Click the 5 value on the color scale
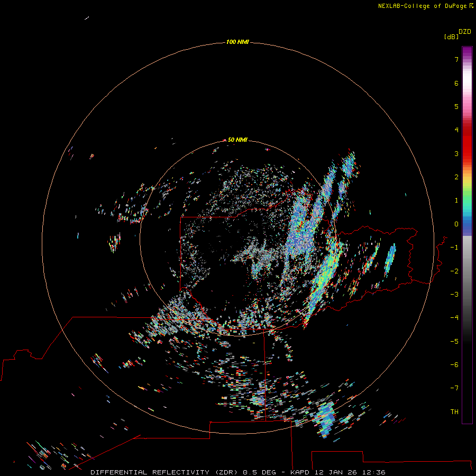 coord(456,106)
